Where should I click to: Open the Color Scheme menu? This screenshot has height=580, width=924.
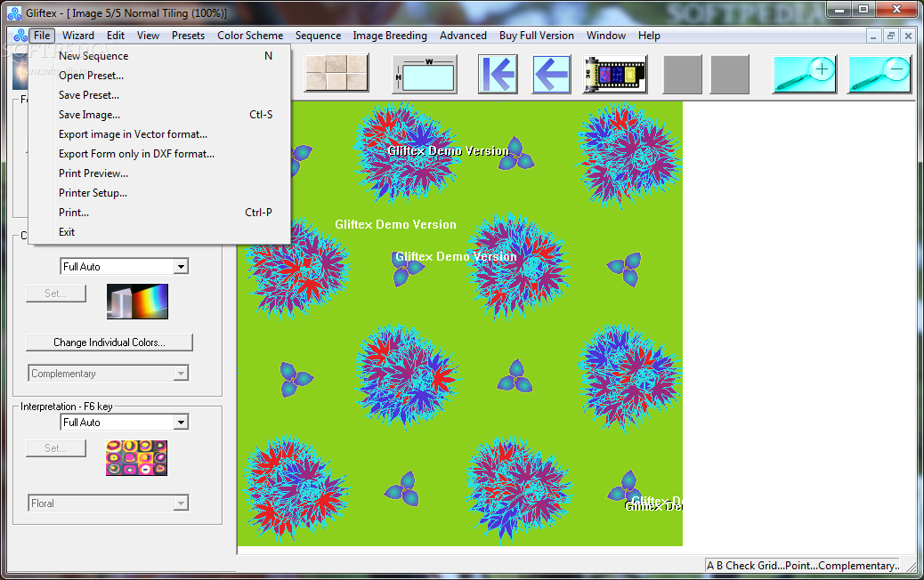[x=250, y=36]
